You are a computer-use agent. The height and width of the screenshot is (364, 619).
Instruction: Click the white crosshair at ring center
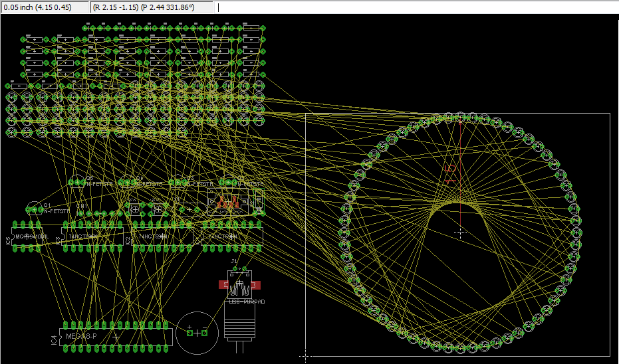[460, 233]
